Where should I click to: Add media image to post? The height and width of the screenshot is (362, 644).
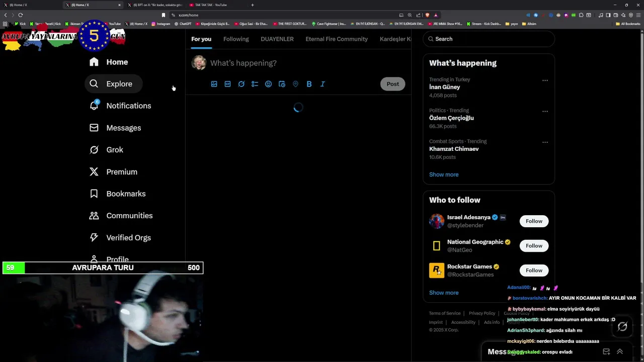(x=214, y=84)
